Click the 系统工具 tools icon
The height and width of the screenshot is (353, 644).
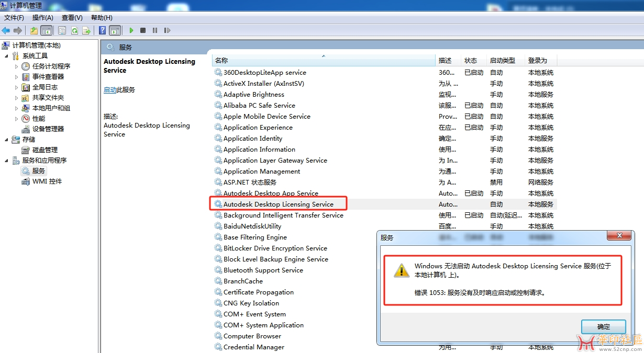15,56
